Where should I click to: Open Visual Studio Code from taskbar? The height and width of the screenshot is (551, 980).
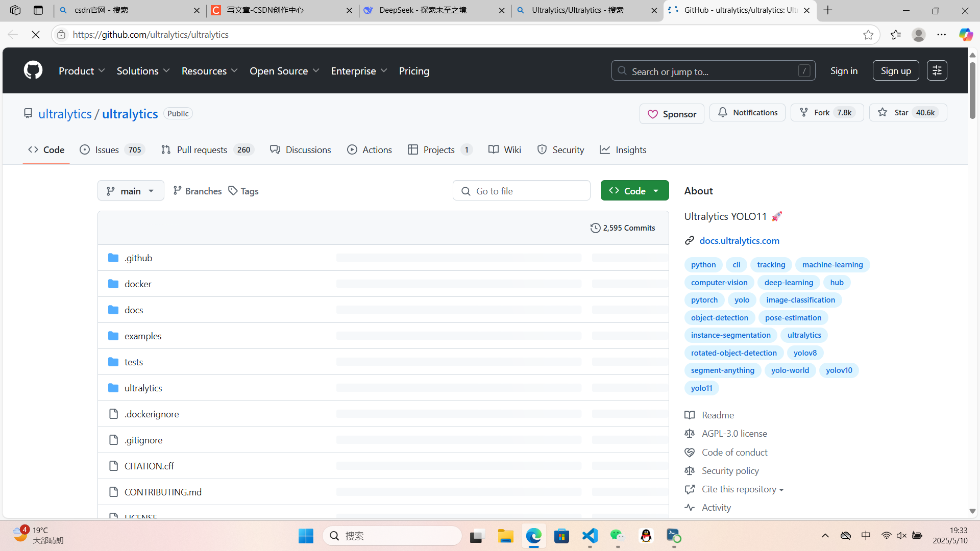(x=590, y=536)
